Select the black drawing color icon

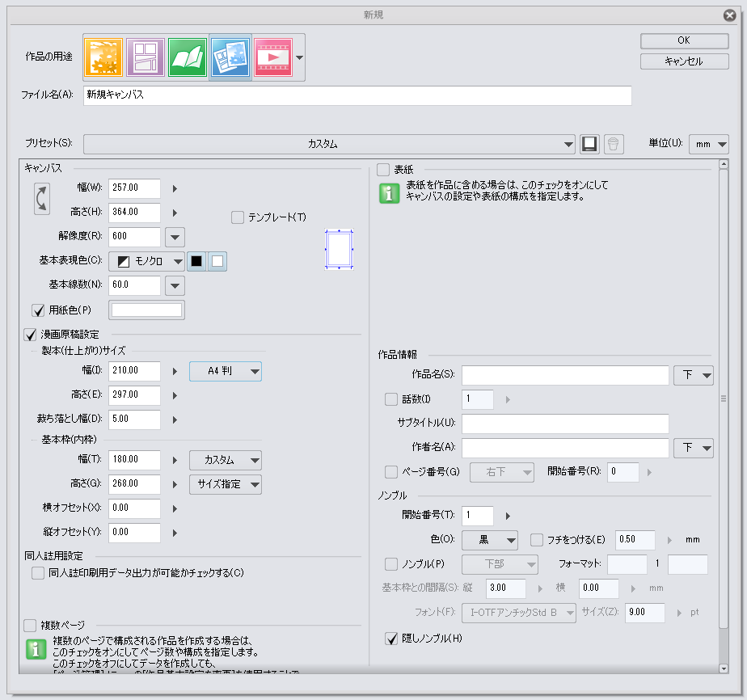[x=196, y=261]
